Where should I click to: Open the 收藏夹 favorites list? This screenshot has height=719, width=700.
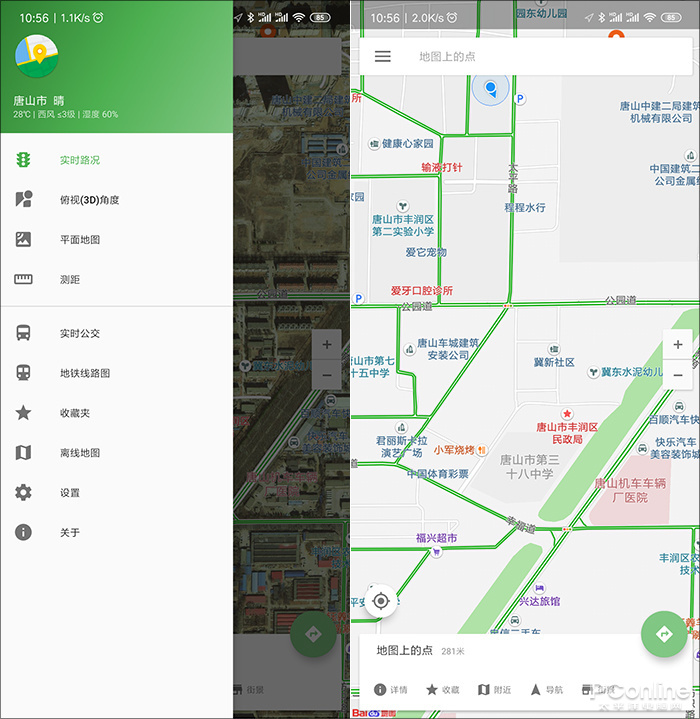coord(75,413)
